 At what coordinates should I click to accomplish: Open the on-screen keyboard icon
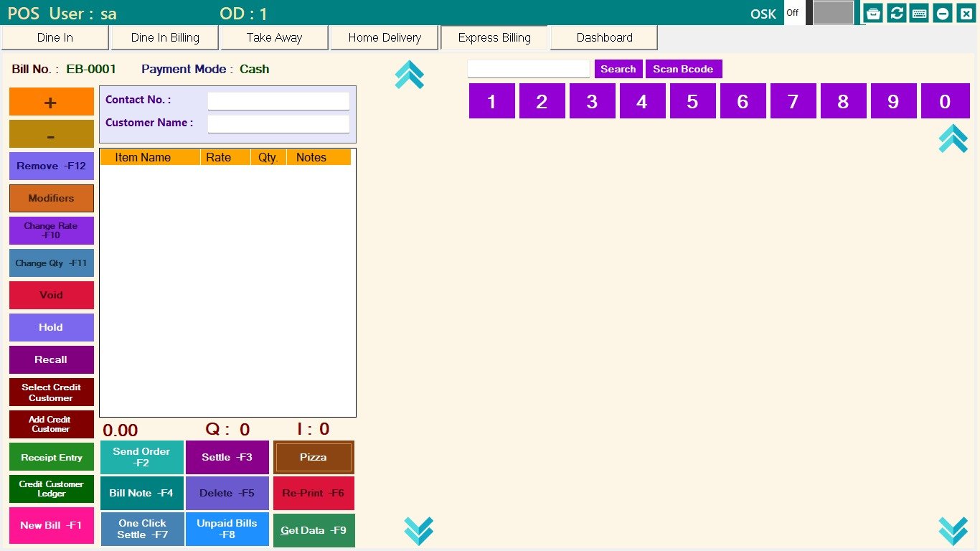coord(919,13)
